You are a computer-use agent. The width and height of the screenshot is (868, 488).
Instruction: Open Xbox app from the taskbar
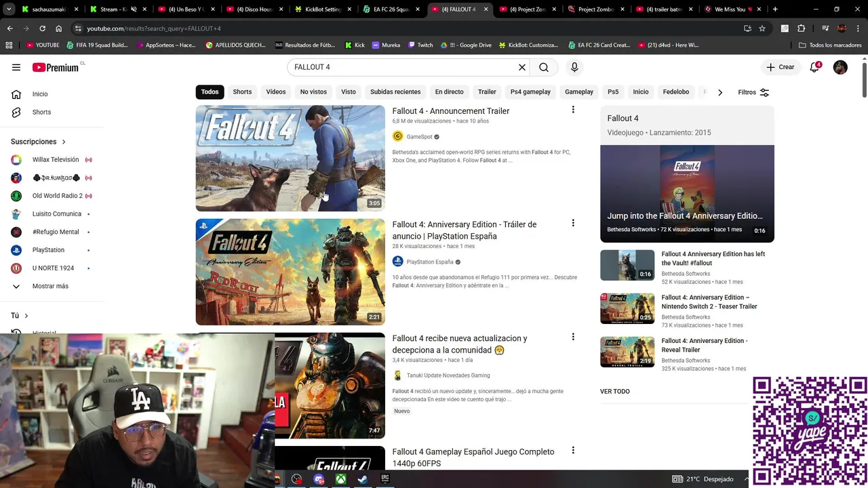click(x=341, y=479)
